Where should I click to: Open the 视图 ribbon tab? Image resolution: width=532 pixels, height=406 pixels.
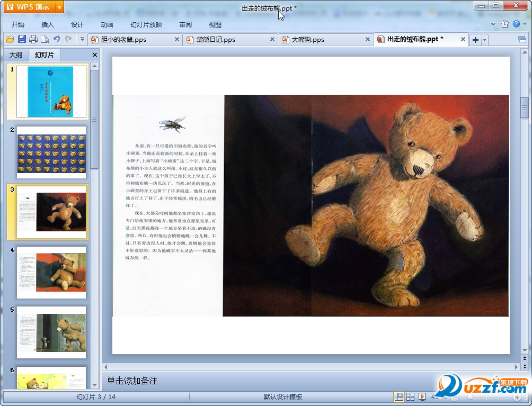215,24
